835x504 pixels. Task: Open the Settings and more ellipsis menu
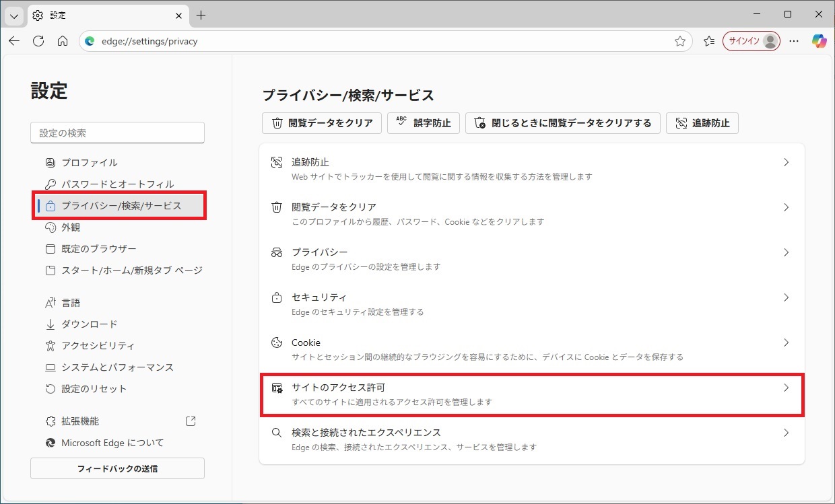tap(794, 41)
